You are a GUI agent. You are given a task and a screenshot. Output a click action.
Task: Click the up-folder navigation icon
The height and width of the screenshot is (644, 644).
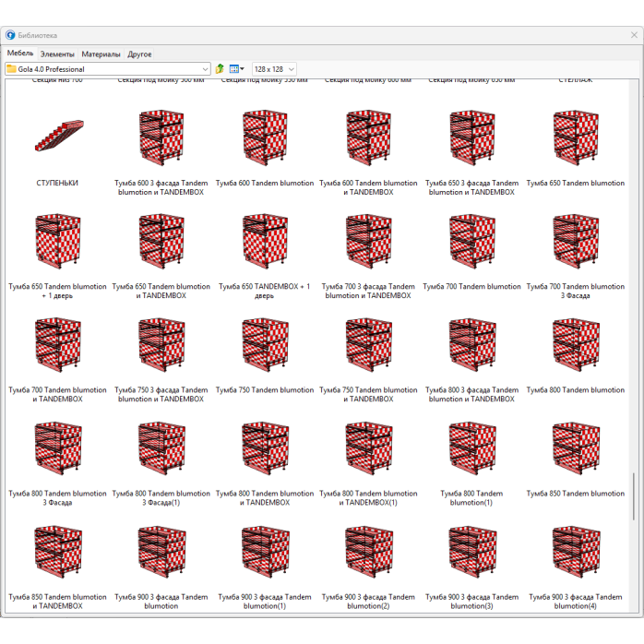pyautogui.click(x=220, y=69)
